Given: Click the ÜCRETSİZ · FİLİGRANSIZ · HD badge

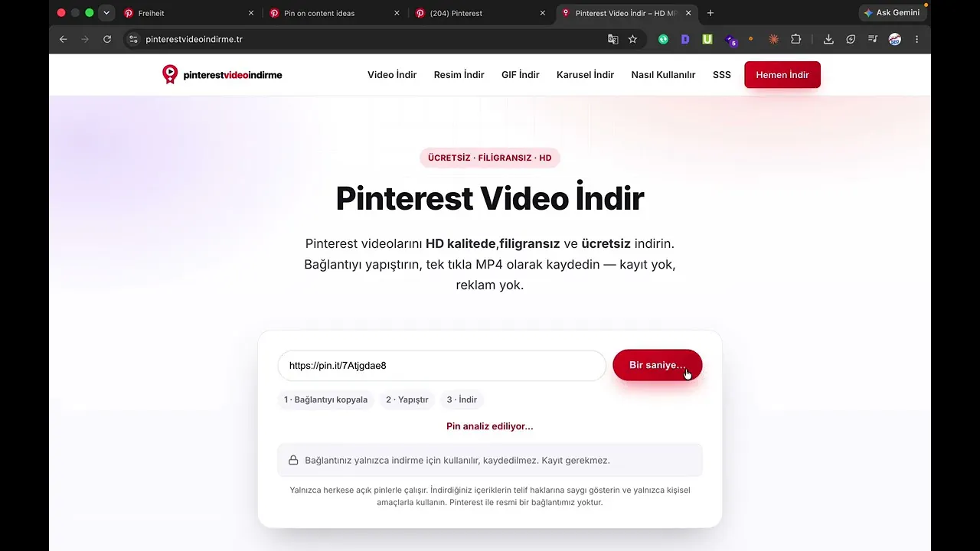Looking at the screenshot, I should point(490,158).
